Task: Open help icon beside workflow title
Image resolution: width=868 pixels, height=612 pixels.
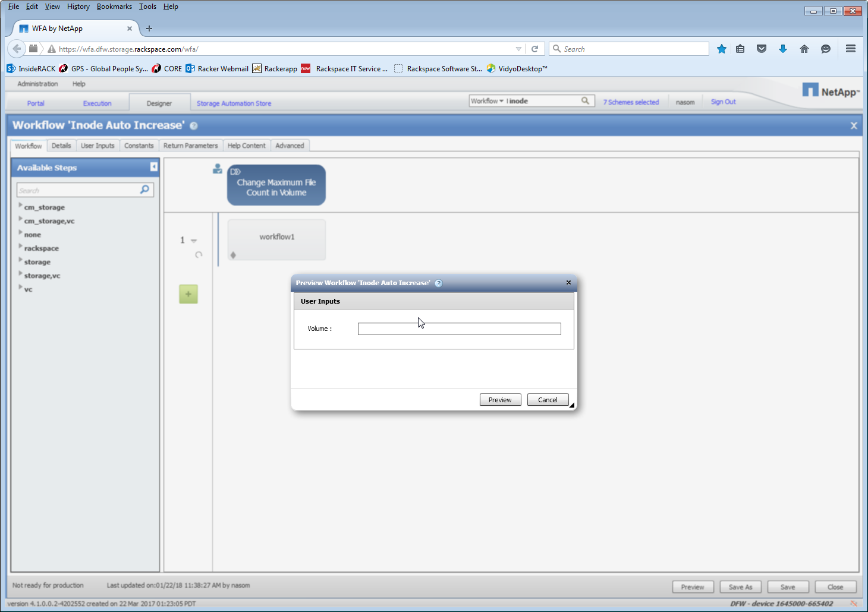Action: tap(194, 126)
